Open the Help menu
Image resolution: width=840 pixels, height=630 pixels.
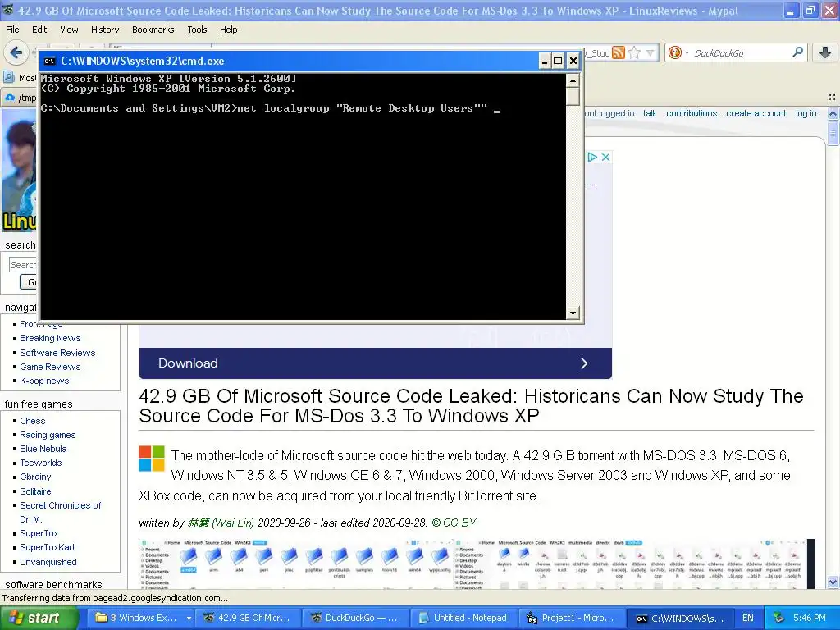click(x=229, y=30)
